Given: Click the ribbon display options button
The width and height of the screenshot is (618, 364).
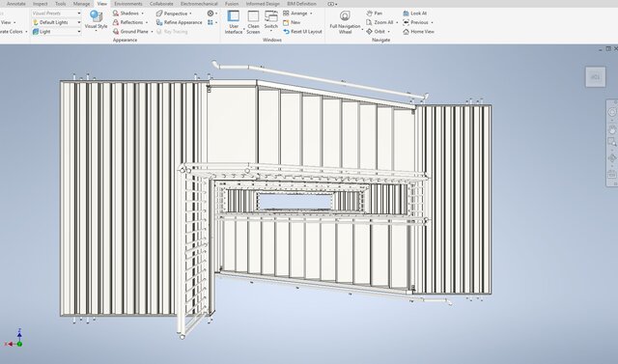Looking at the screenshot, I should click(x=332, y=4).
